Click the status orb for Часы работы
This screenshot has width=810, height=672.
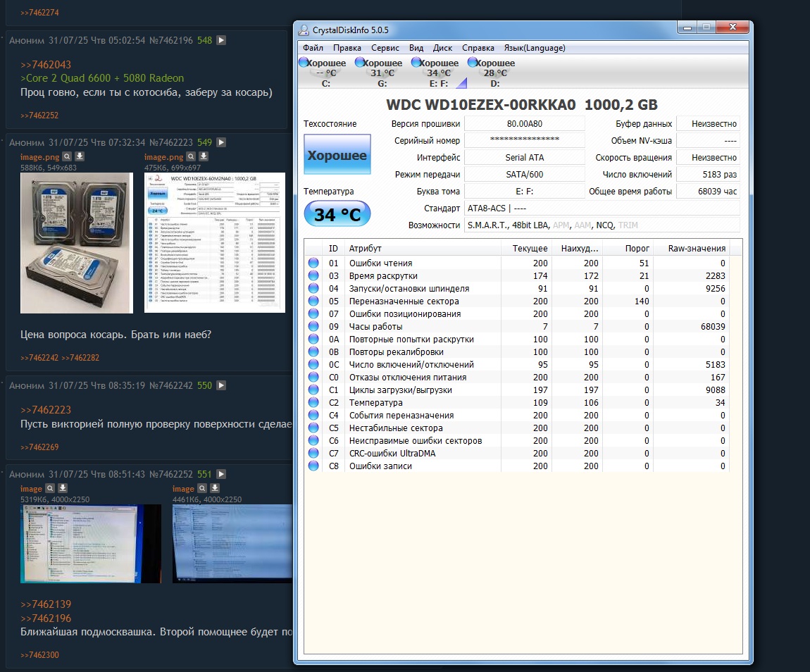[313, 326]
